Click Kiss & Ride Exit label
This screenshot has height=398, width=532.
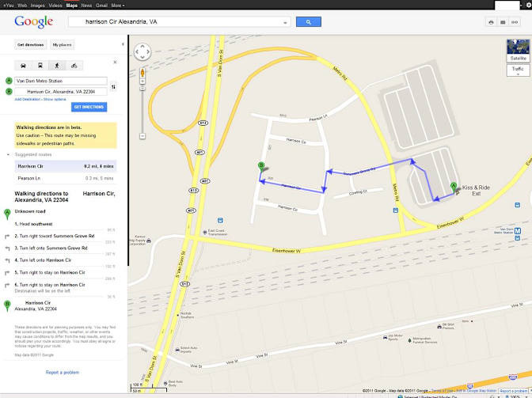click(476, 190)
